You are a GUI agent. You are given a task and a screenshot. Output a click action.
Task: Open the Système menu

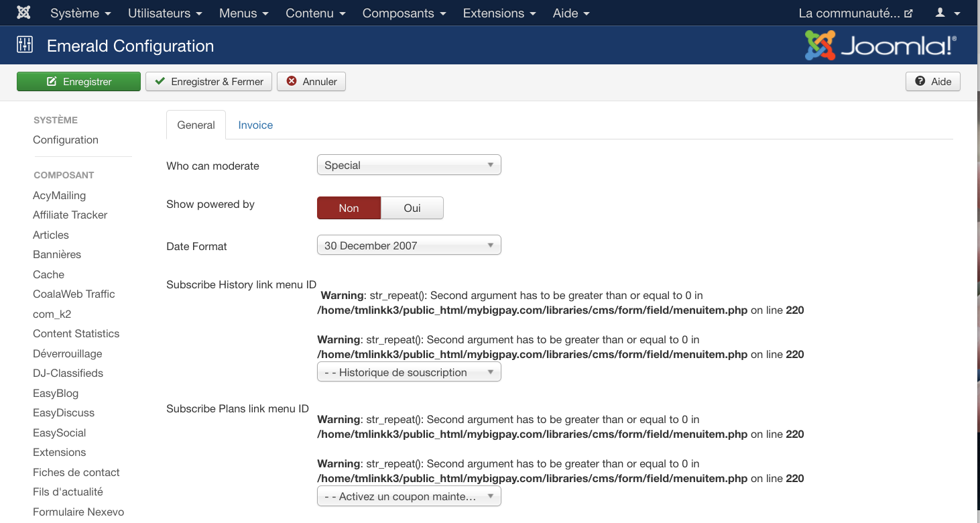80,13
